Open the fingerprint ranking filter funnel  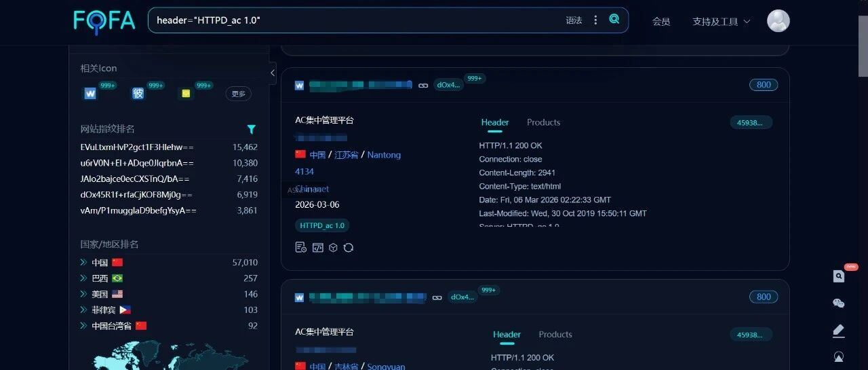click(251, 129)
